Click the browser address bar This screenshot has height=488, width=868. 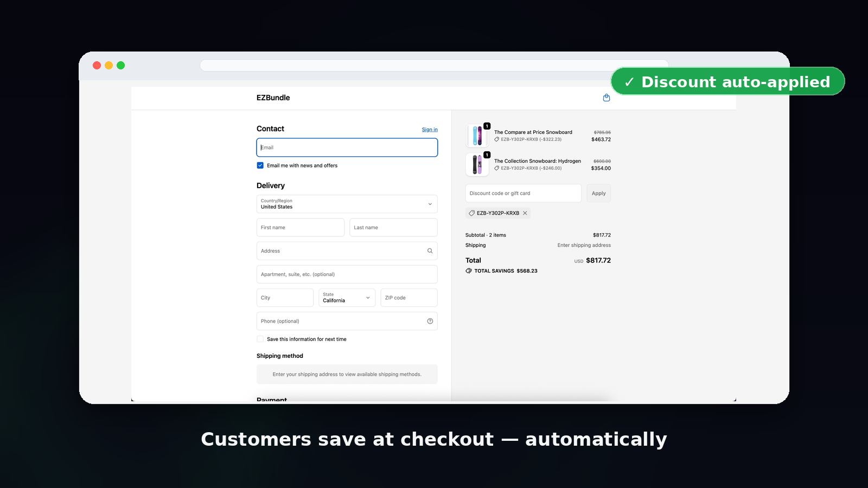(x=434, y=65)
